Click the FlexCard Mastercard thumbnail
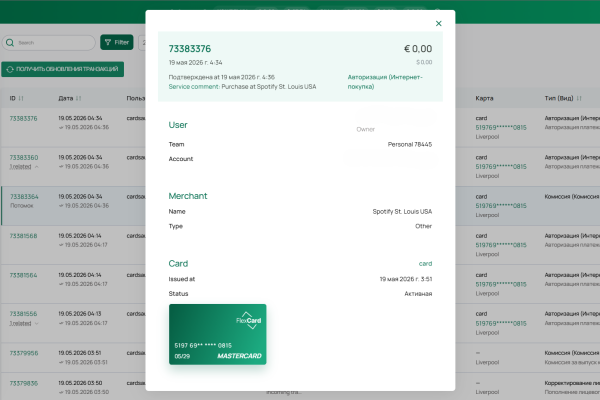 point(218,334)
